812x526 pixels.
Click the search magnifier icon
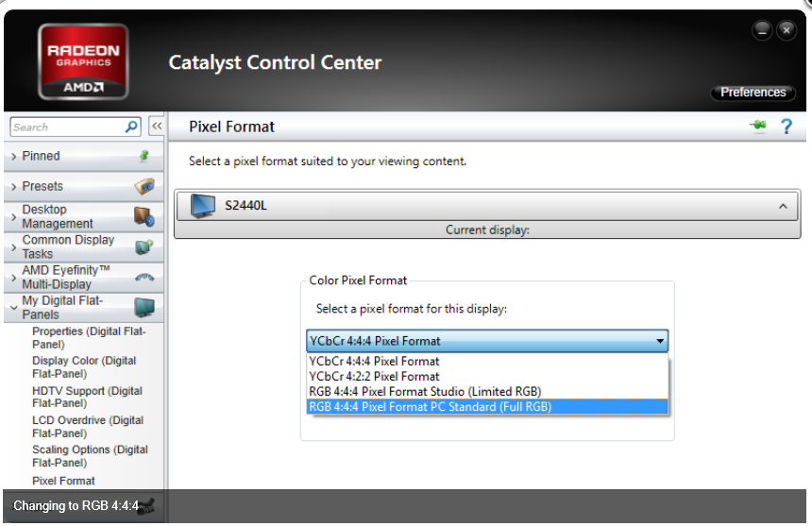point(131,127)
